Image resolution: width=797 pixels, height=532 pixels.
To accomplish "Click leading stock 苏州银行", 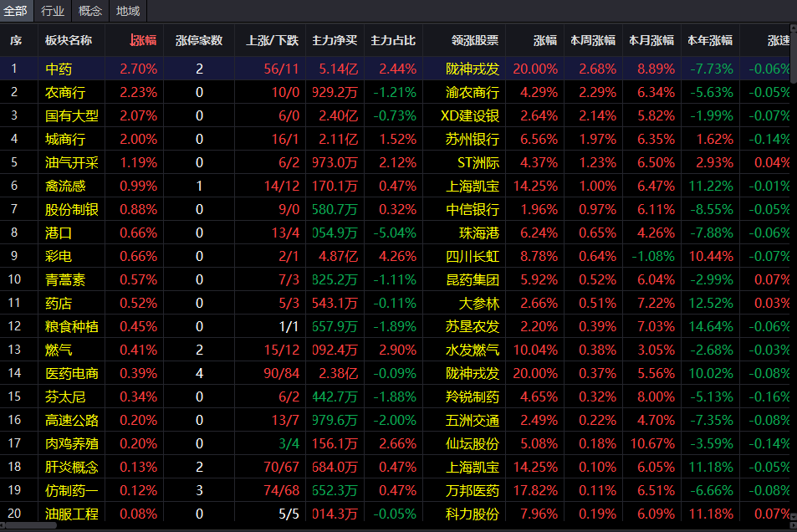I will (x=473, y=140).
